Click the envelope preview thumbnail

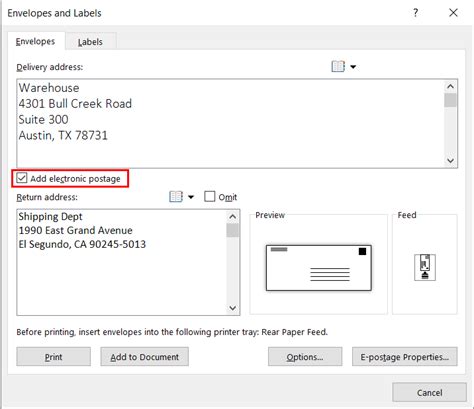[319, 268]
